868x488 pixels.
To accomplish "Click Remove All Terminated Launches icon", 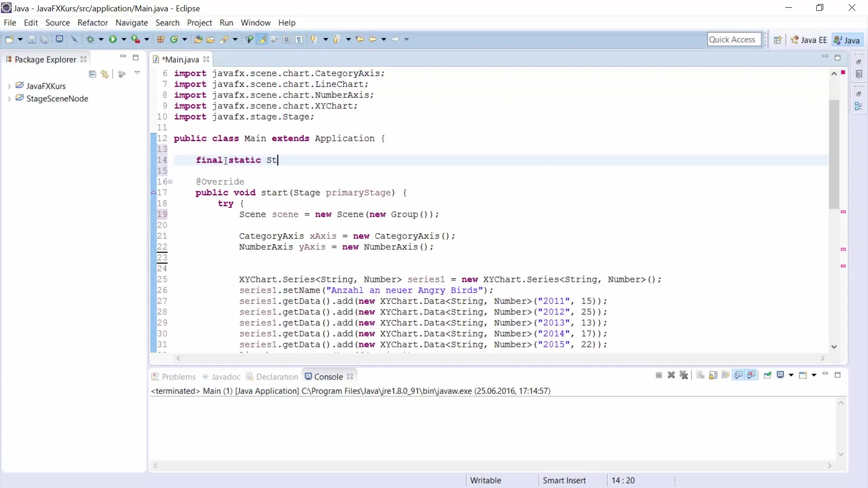I will tap(684, 375).
